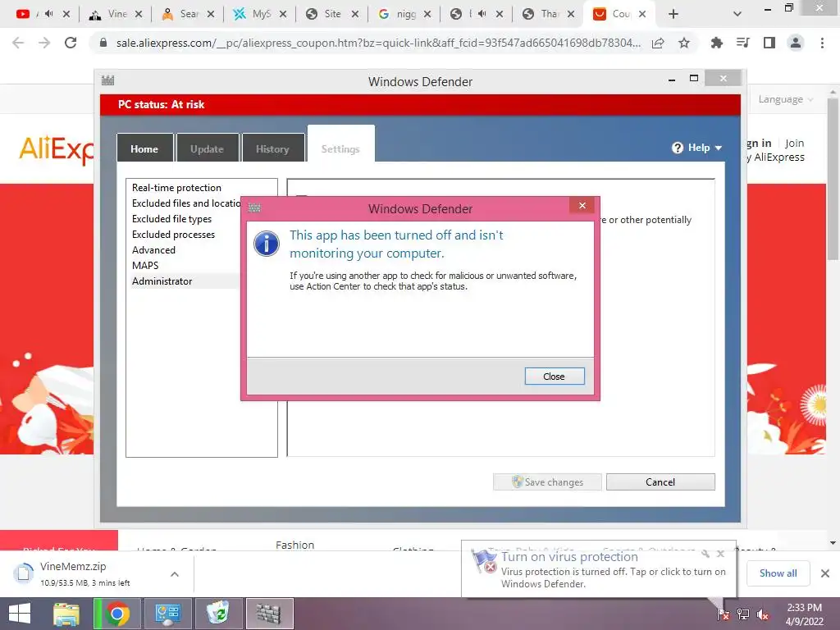Screen dimensions: 840x630
Task: Bookmark this page with the star icon
Action: coord(684,43)
